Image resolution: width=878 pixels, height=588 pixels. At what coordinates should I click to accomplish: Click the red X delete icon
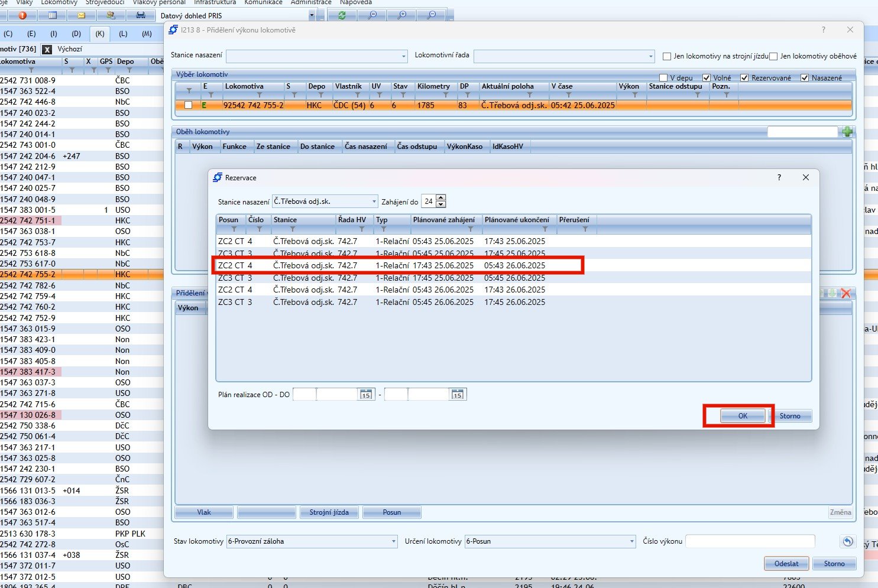(846, 293)
